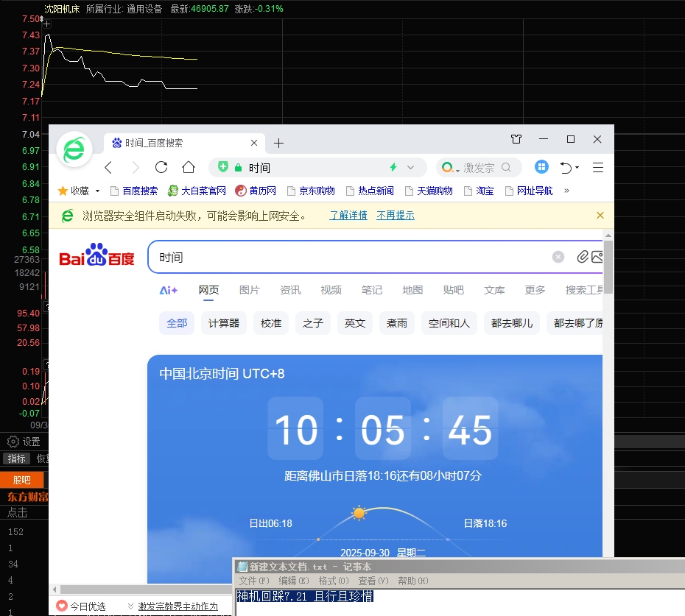Click the 360 browser logo icon
Image resolution: width=685 pixels, height=616 pixels.
coord(74,149)
